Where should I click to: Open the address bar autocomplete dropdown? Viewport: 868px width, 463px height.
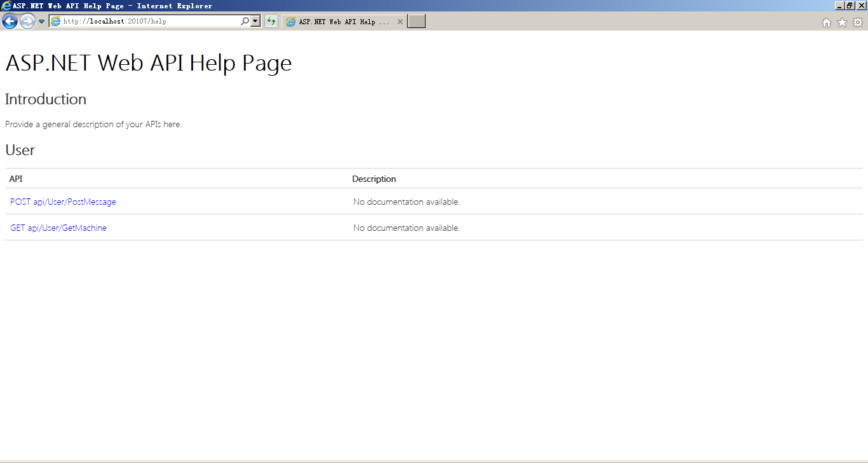pyautogui.click(x=255, y=22)
